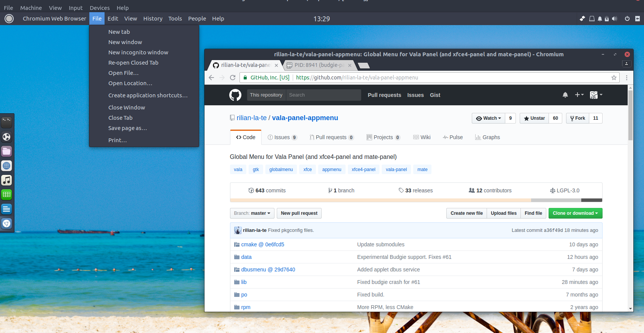The image size is (644, 333).
Task: Open the stargazers count 60
Action: tap(555, 118)
